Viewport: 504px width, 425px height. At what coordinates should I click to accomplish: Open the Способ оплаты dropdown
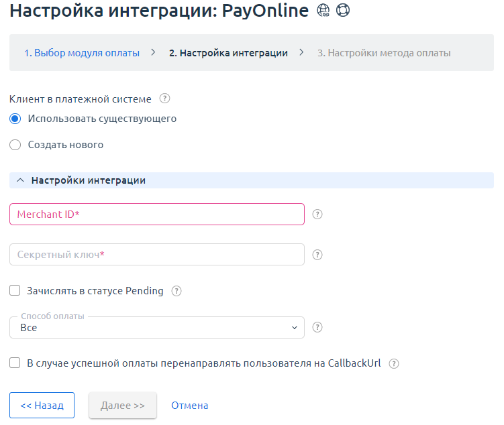(157, 328)
